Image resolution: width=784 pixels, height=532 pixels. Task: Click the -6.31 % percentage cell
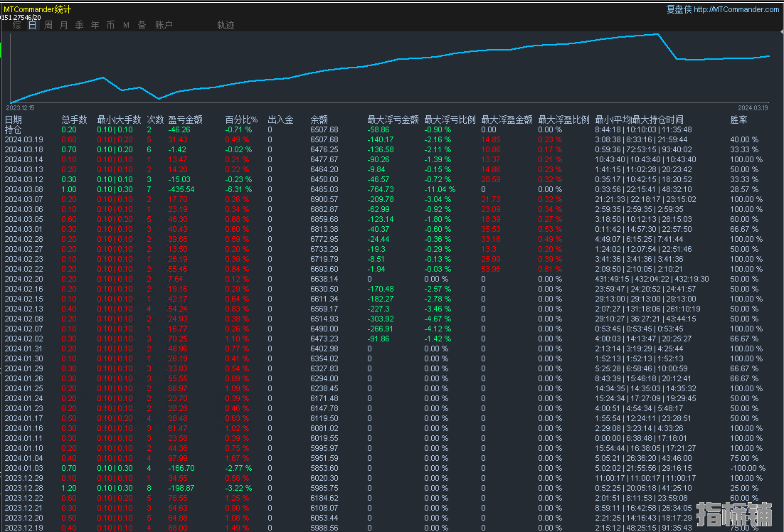tap(238, 189)
